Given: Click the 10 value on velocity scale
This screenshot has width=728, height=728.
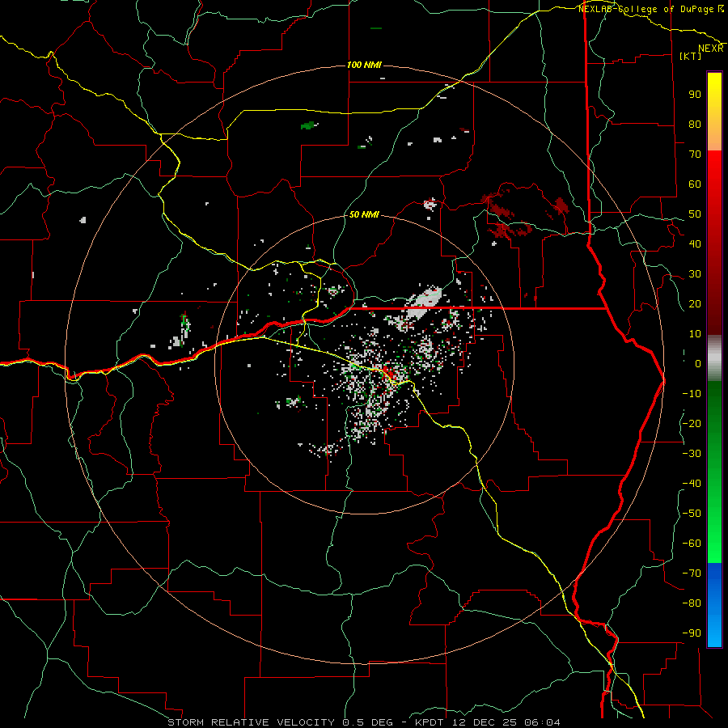Looking at the screenshot, I should click(695, 334).
